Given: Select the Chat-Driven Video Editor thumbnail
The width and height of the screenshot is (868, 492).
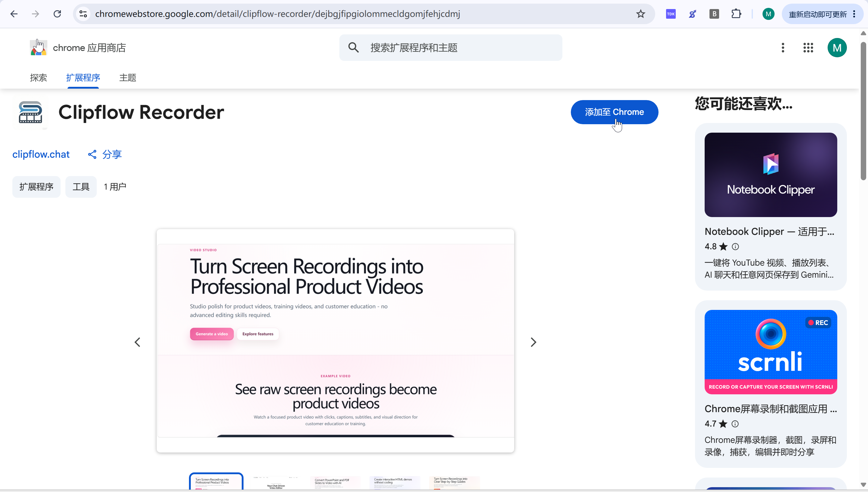Looking at the screenshot, I should [x=276, y=482].
